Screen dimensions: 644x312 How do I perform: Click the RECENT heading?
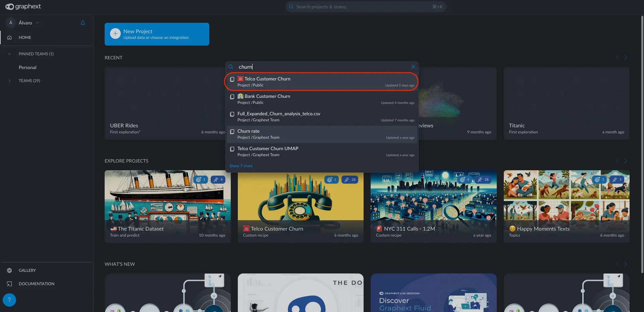pyautogui.click(x=113, y=58)
